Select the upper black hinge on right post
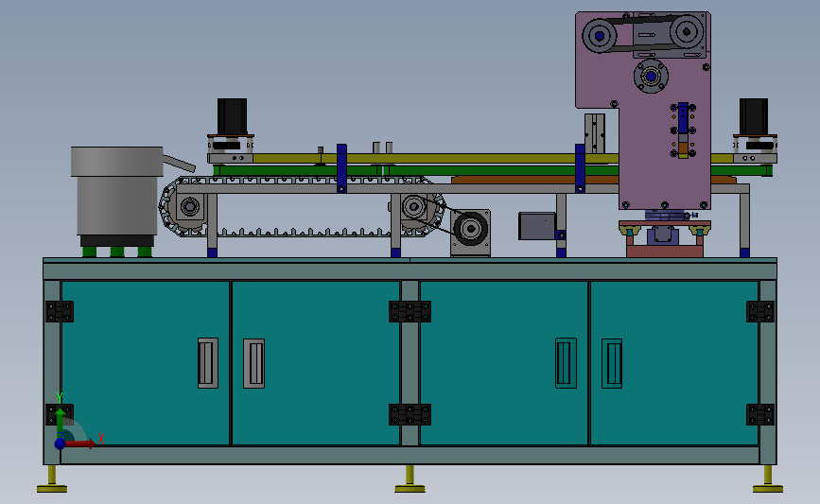 pos(759,312)
